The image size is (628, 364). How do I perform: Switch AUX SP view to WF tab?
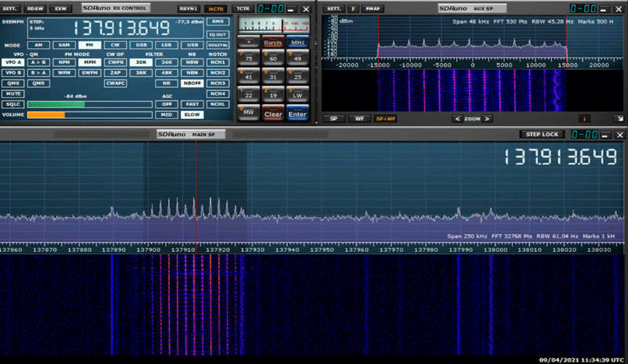coord(359,119)
